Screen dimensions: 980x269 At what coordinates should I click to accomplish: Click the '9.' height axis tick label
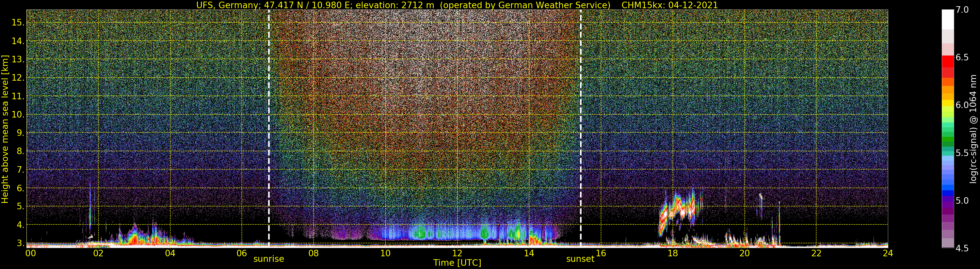[20, 133]
